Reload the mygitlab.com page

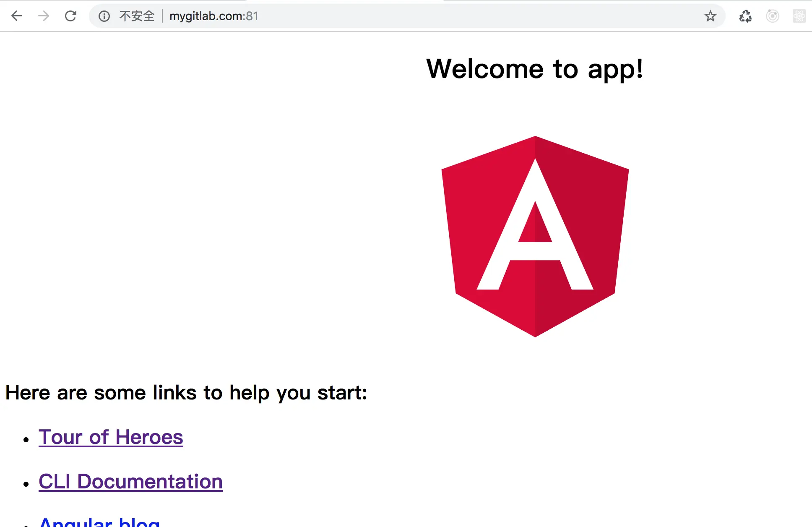coord(70,16)
